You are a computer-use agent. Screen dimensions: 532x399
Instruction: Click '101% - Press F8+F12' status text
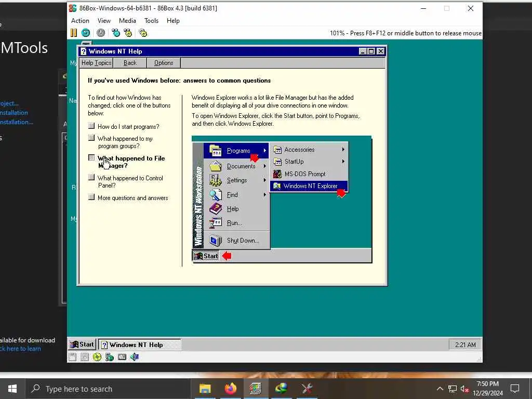point(405,33)
